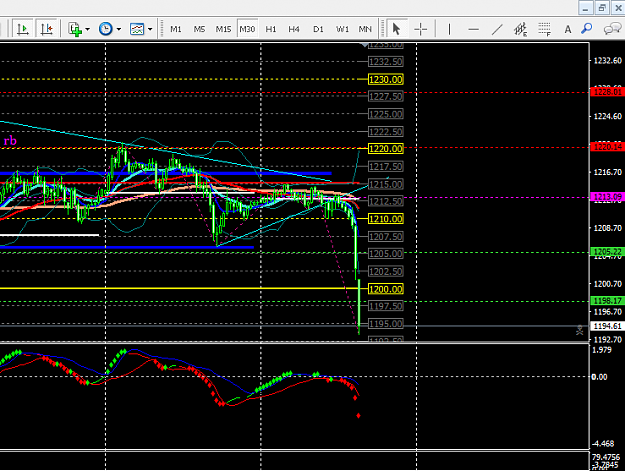
Task: Select the Vertical Line drawing tool
Action: [449, 29]
